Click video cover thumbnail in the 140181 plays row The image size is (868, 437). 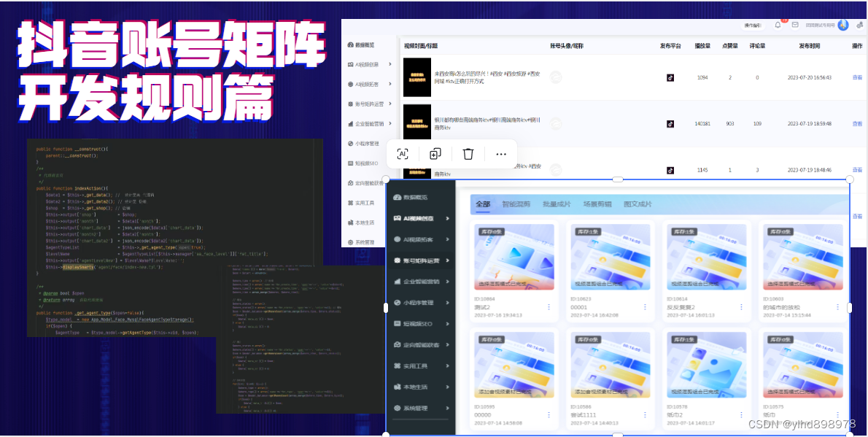416,123
